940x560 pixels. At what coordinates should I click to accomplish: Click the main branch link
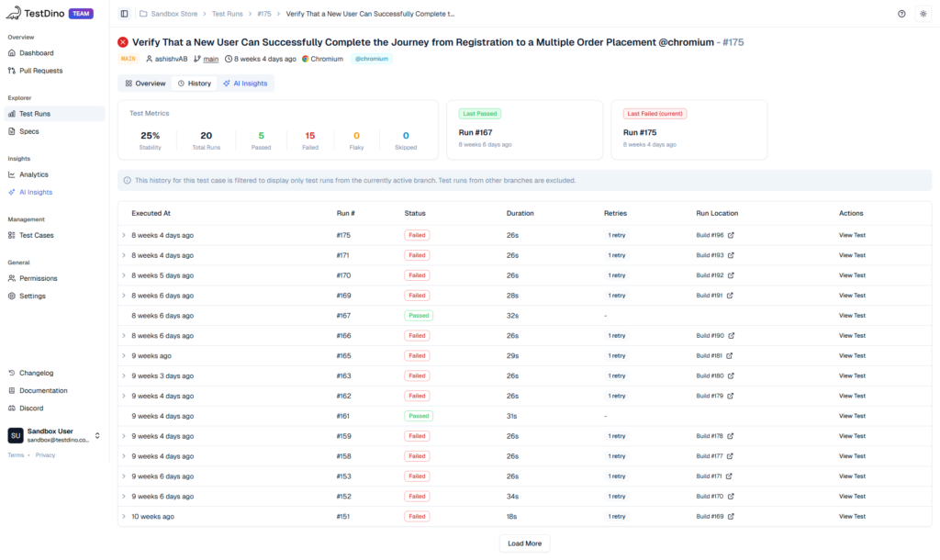coord(210,59)
